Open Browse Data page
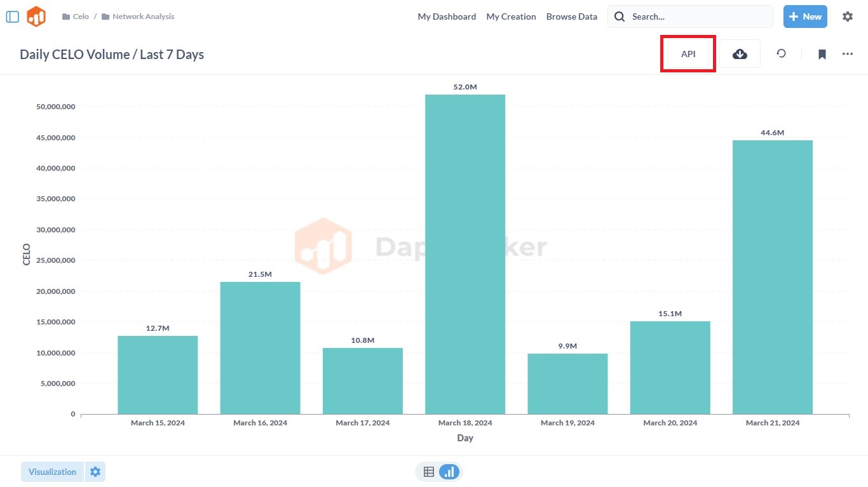 pos(571,17)
